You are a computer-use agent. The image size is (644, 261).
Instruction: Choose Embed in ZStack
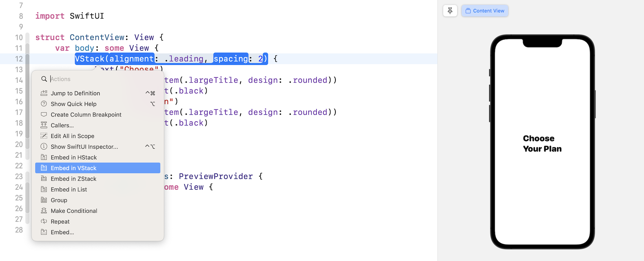pyautogui.click(x=98, y=179)
